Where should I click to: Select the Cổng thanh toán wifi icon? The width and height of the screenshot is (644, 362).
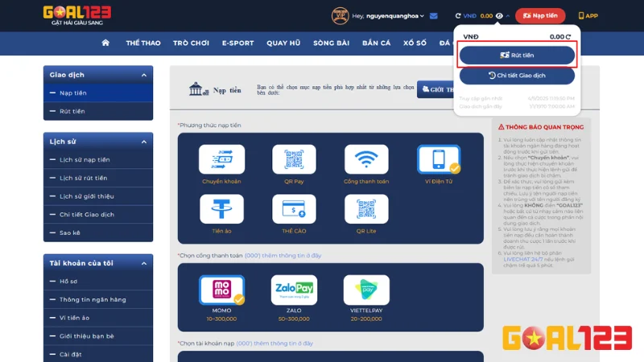[366, 159]
